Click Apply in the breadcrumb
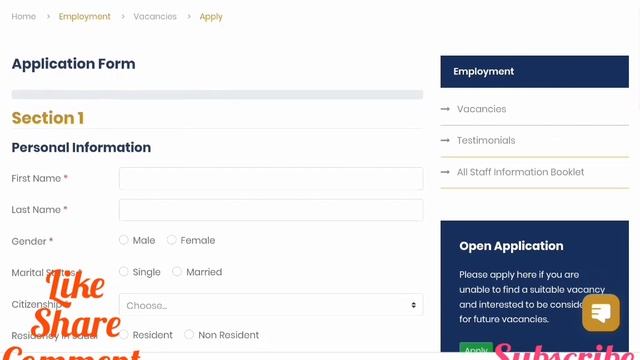The width and height of the screenshot is (640, 360). click(211, 17)
